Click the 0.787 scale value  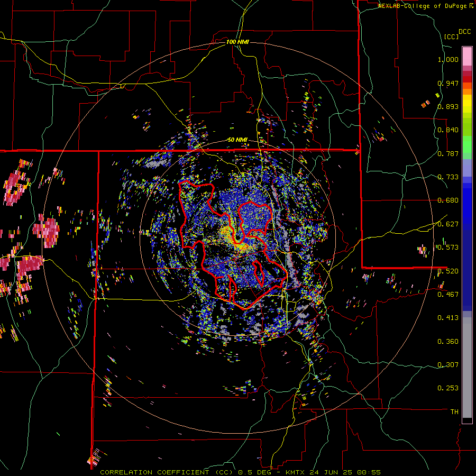coord(448,153)
